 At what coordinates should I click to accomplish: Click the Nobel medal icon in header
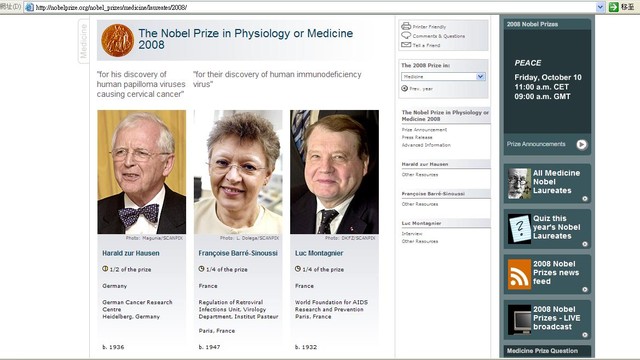[118, 40]
